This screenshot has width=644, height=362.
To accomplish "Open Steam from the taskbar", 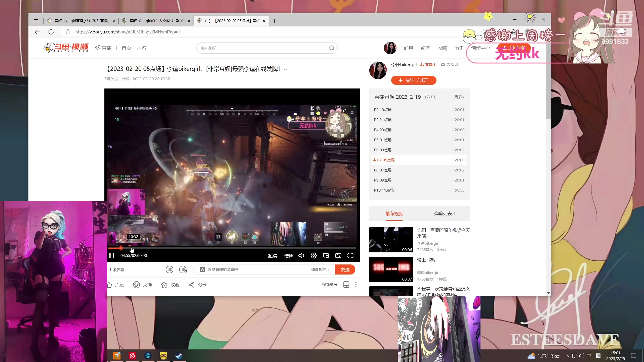I will [179, 355].
